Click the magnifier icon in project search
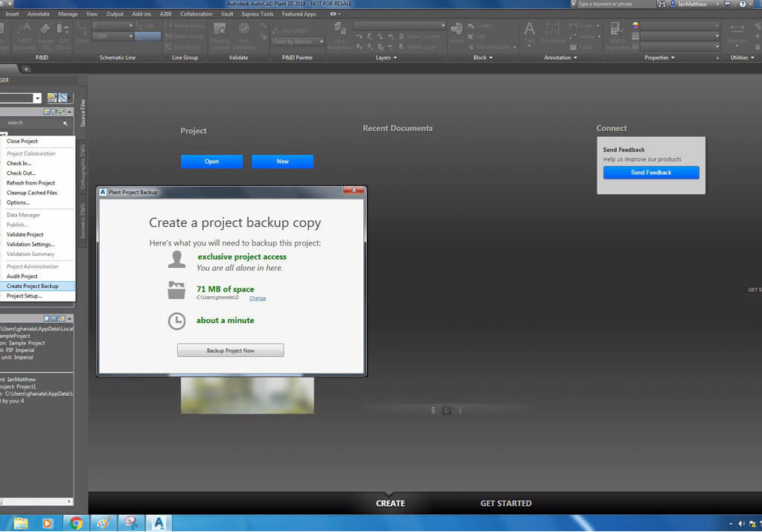Image resolution: width=762 pixels, height=532 pixels. point(65,124)
